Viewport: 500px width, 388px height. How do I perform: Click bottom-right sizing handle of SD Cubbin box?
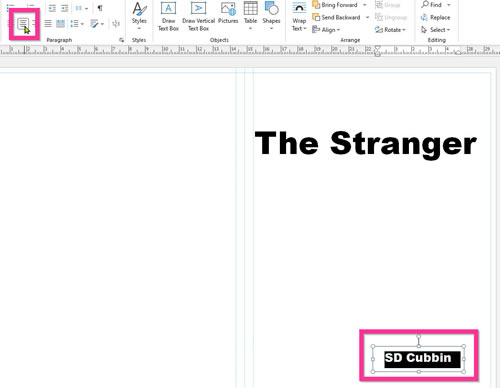coord(464,371)
